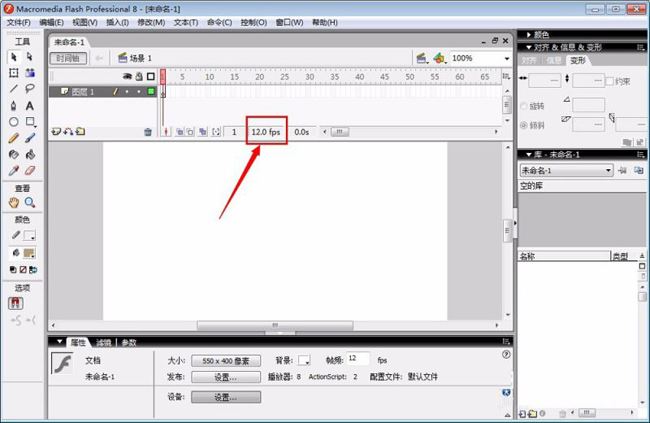Pick the stroke color swatch
Image resolution: width=650 pixels, height=423 pixels.
[x=29, y=236]
